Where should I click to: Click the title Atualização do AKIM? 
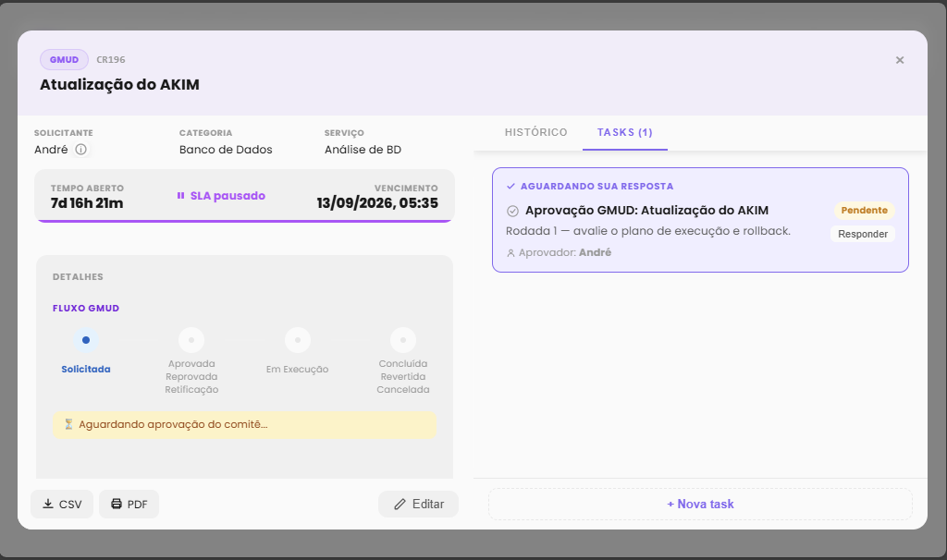click(119, 84)
